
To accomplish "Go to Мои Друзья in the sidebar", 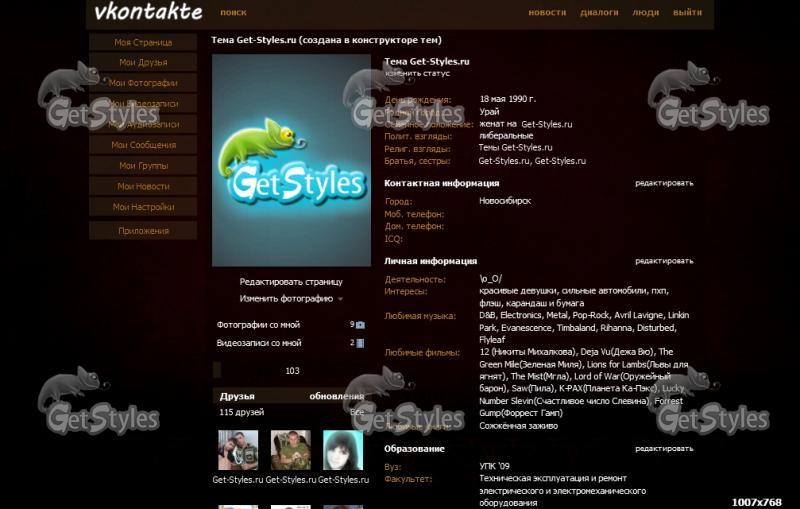I will coord(143,63).
